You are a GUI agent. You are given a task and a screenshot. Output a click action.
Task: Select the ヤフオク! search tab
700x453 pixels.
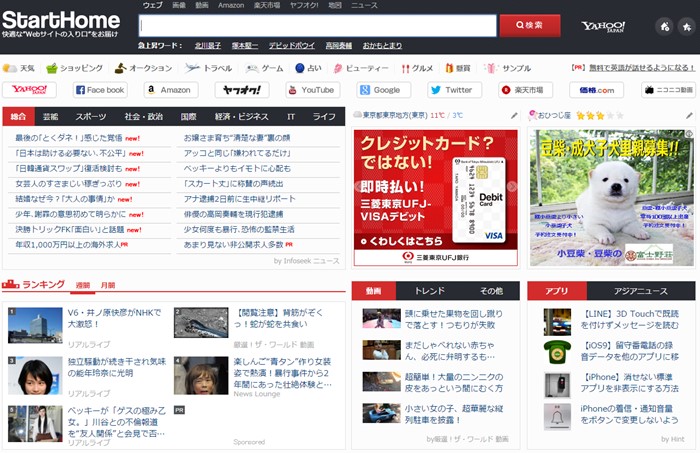coord(304,5)
